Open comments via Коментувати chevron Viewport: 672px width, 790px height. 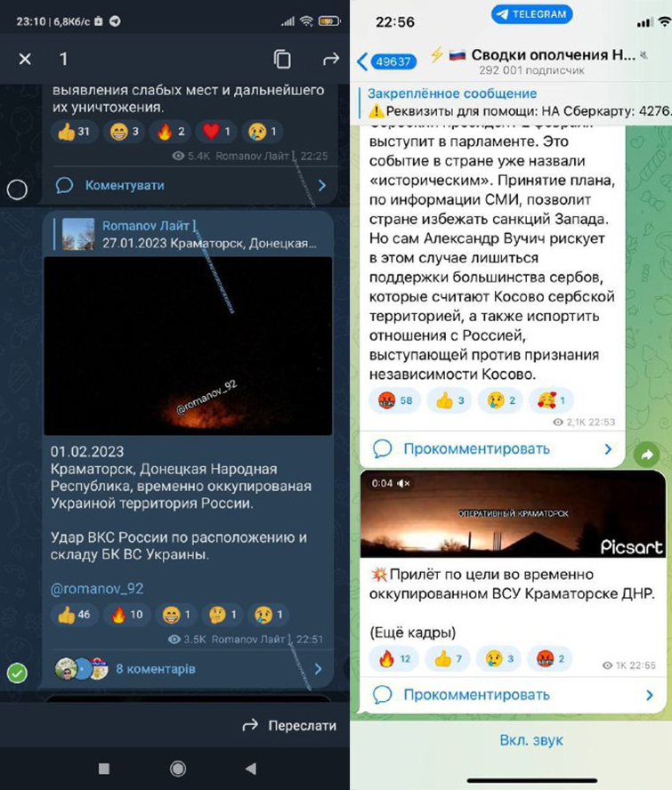(322, 185)
